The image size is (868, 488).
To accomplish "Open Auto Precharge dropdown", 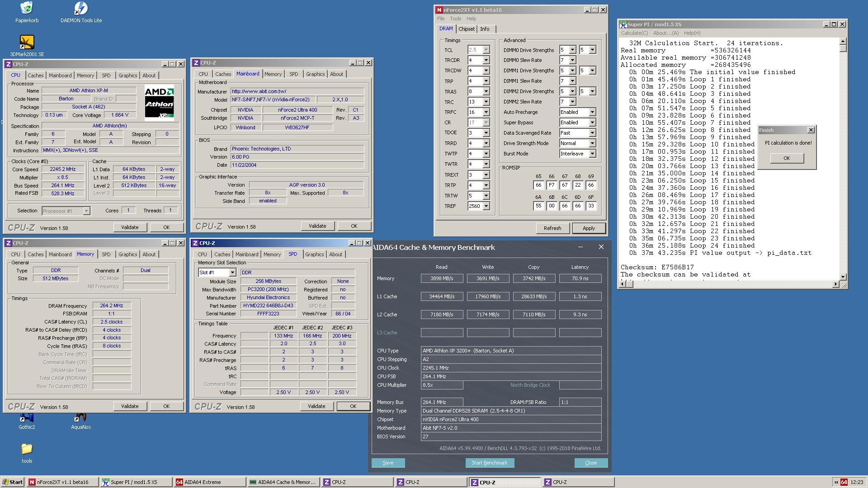I will [x=592, y=112].
